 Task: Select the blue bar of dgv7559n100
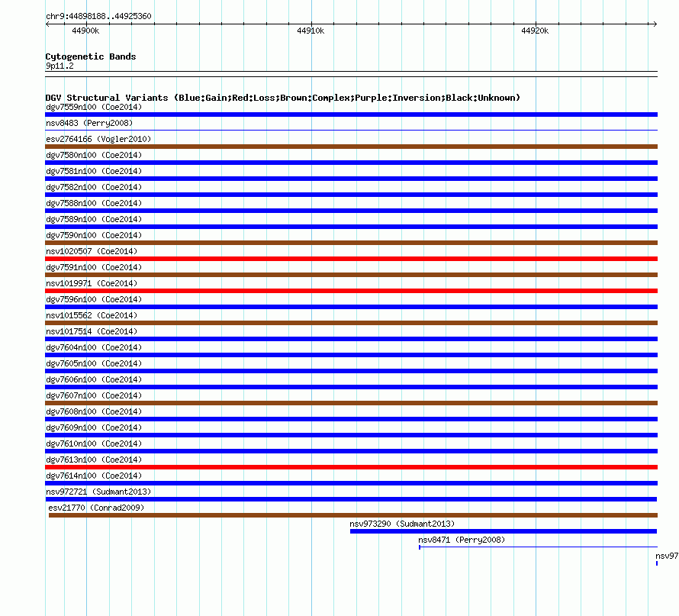click(x=351, y=114)
